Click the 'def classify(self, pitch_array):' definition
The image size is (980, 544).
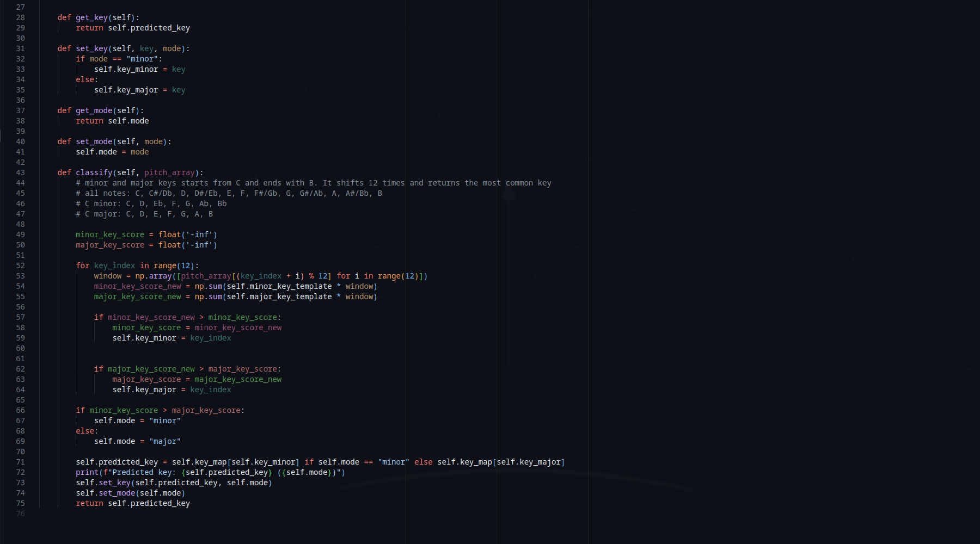[x=131, y=172]
